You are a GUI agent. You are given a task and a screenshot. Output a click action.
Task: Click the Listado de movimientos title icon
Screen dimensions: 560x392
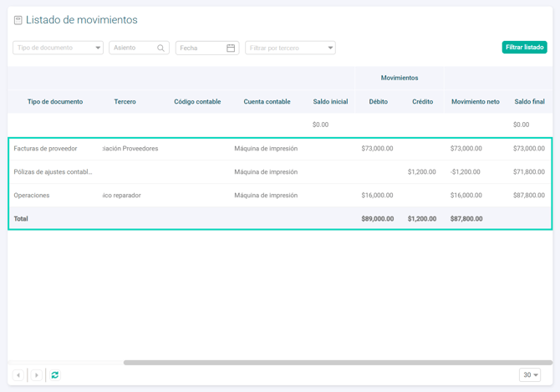coord(18,20)
